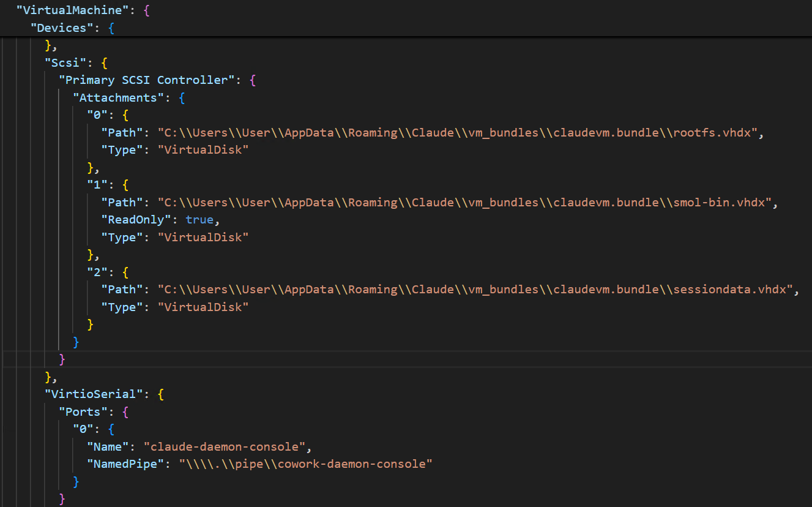The width and height of the screenshot is (812, 507).
Task: Click the true value of ReadOnly
Action: point(199,220)
